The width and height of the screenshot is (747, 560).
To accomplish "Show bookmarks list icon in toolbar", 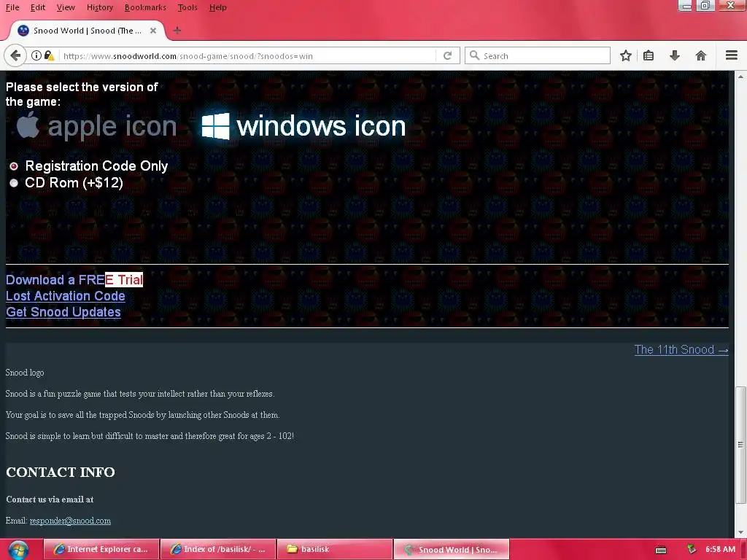I will coord(649,55).
